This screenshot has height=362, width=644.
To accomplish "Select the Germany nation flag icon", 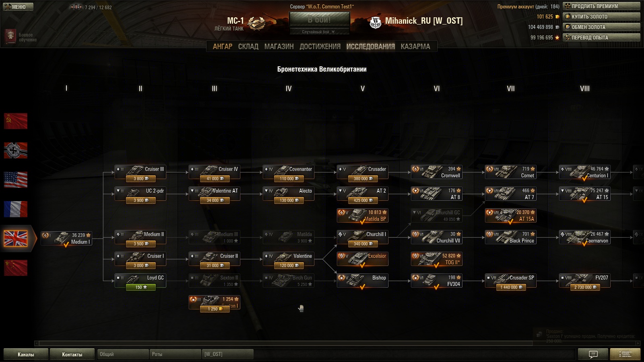I will (16, 150).
